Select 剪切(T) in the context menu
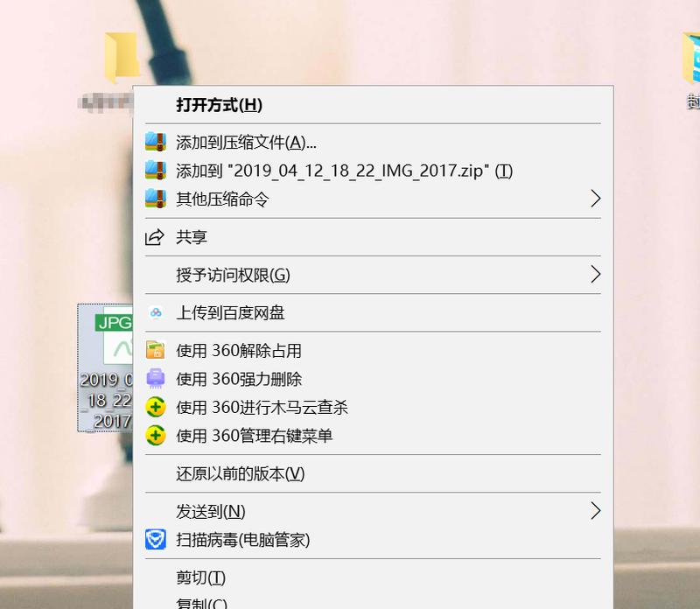The height and width of the screenshot is (609, 700). pos(374,577)
